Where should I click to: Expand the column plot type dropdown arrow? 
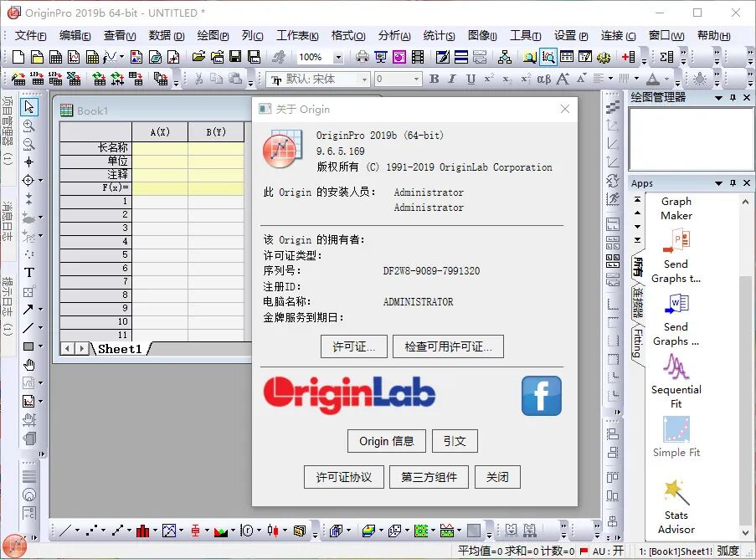155,531
